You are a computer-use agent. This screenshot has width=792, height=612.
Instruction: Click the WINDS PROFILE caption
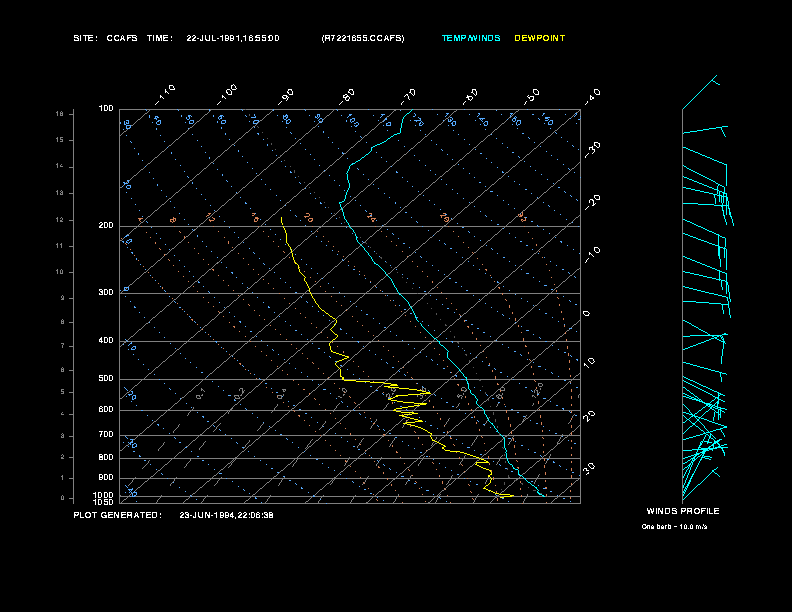tap(683, 511)
